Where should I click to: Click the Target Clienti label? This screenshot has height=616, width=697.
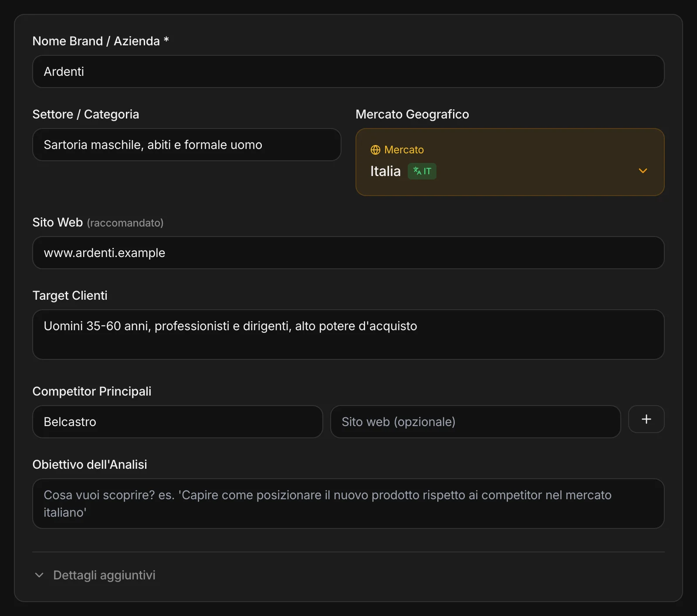coord(70,295)
